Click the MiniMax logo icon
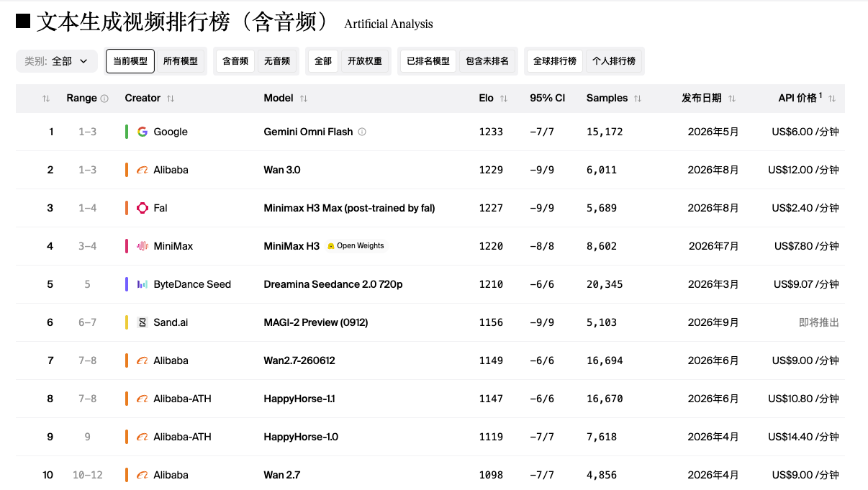868x490 pixels. pos(143,246)
